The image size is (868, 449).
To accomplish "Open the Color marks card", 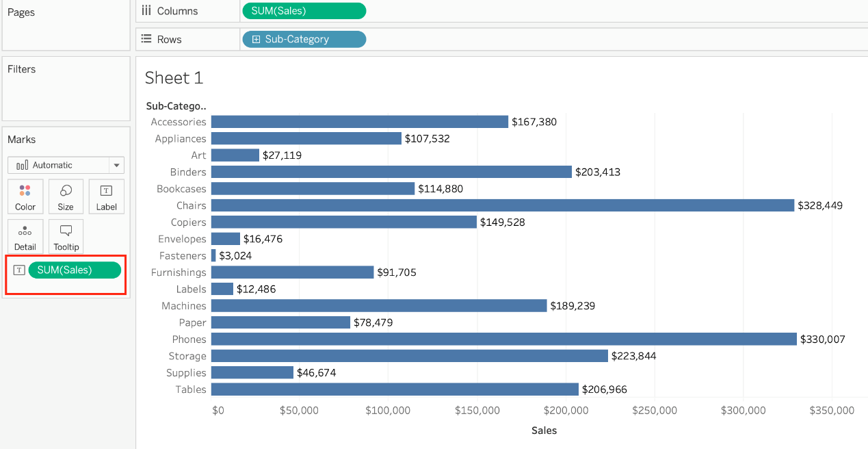I will [x=25, y=197].
